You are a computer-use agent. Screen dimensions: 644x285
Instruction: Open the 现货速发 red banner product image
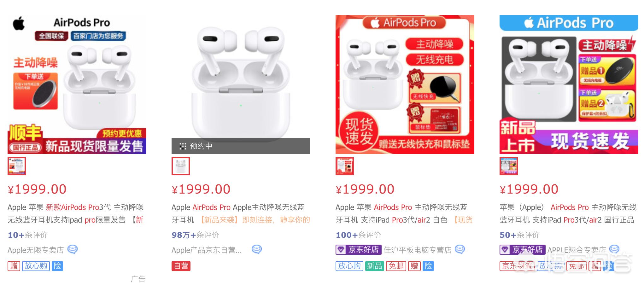coord(405,84)
